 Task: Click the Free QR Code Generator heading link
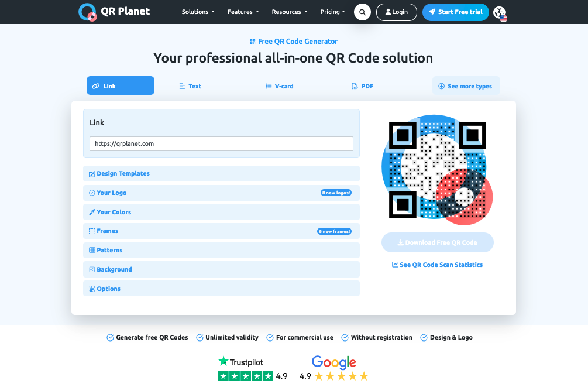pos(294,42)
